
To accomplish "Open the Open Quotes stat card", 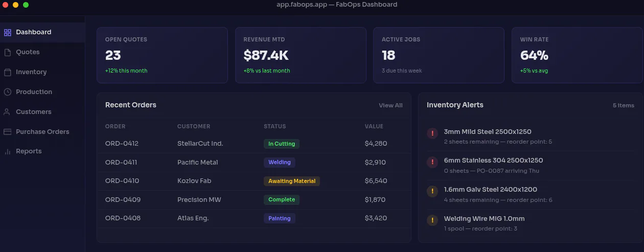I will (x=162, y=55).
